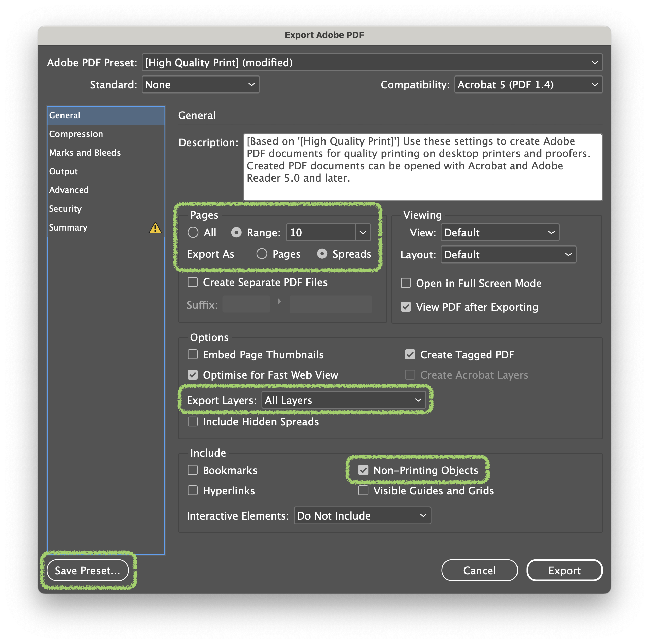Click the Description text box
This screenshot has width=649, height=644.
click(x=423, y=167)
